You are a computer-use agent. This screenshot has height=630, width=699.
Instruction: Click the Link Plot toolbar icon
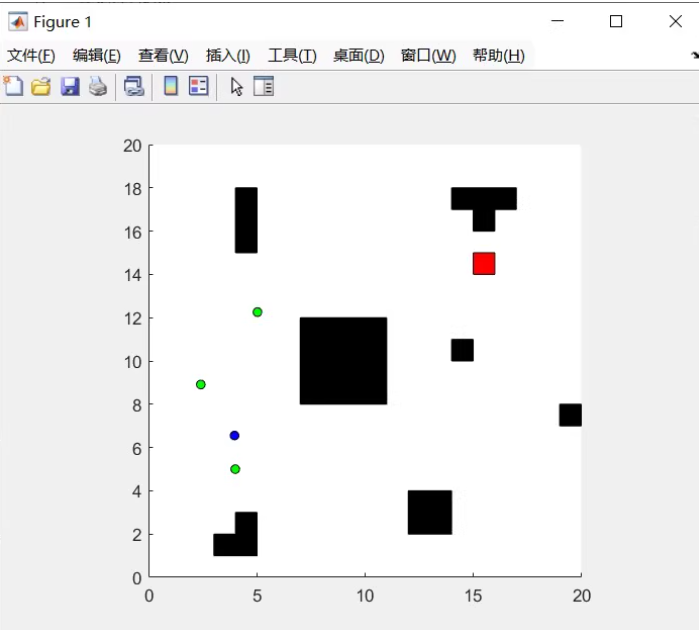(134, 86)
